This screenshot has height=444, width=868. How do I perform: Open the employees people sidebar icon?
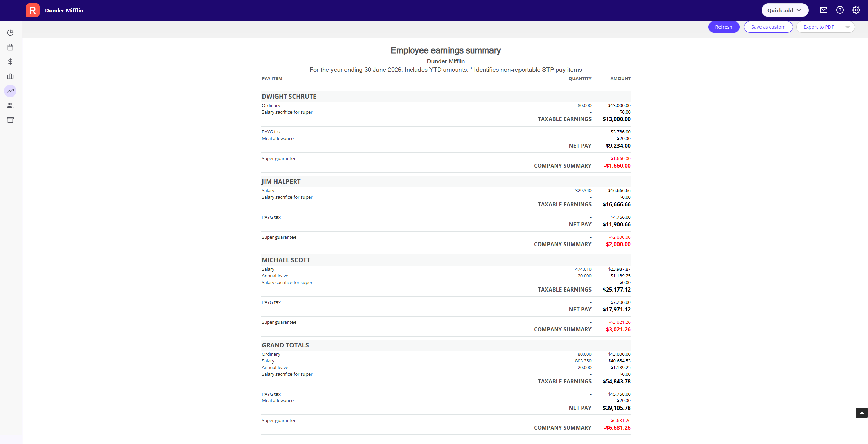[10, 105]
